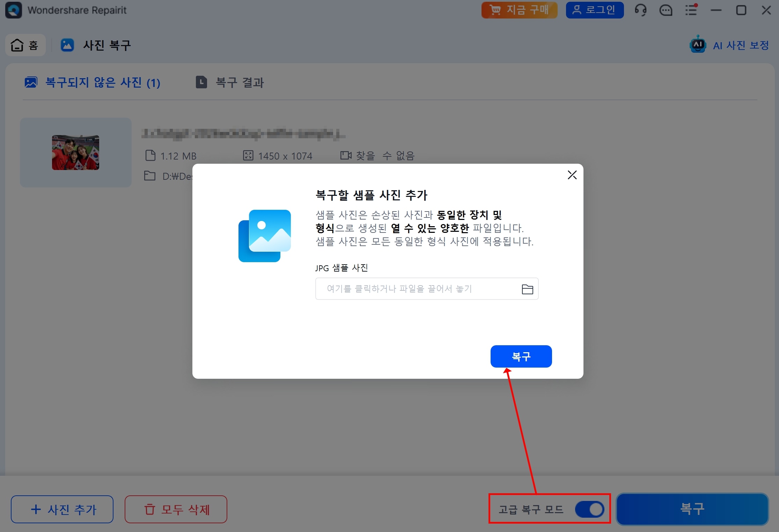Click the 복구 button in the dialog
This screenshot has width=779, height=532.
coord(521,356)
